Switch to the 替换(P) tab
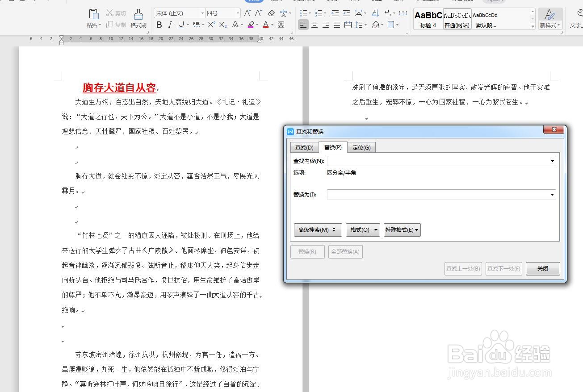The height and width of the screenshot is (392, 583). 333,147
